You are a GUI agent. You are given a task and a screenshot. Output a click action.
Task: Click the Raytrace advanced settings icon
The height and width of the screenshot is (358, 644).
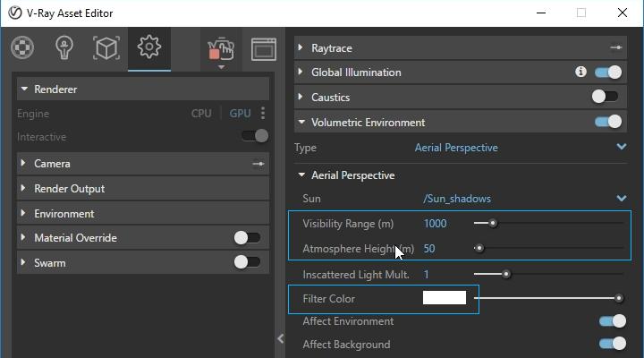pyautogui.click(x=615, y=48)
